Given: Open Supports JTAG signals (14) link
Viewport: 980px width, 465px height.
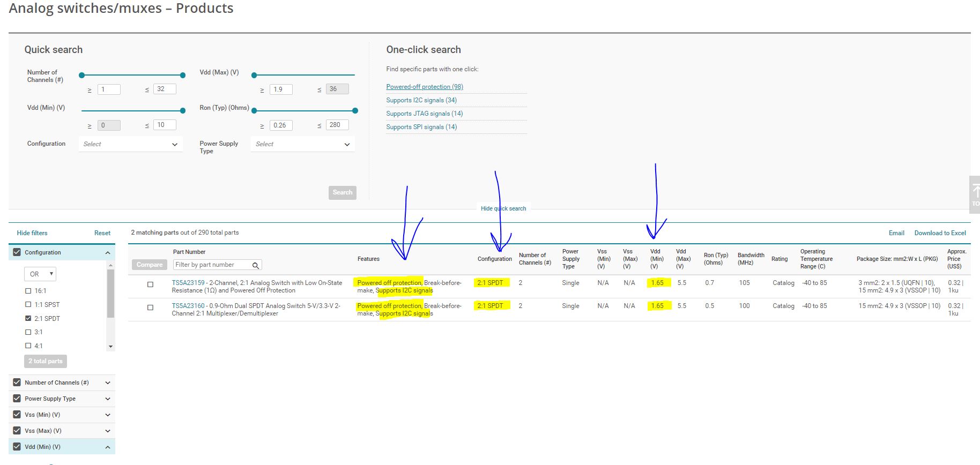Looking at the screenshot, I should 425,114.
